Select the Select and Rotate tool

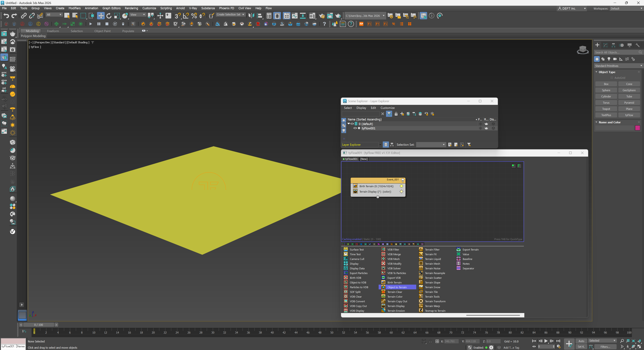tap(109, 16)
